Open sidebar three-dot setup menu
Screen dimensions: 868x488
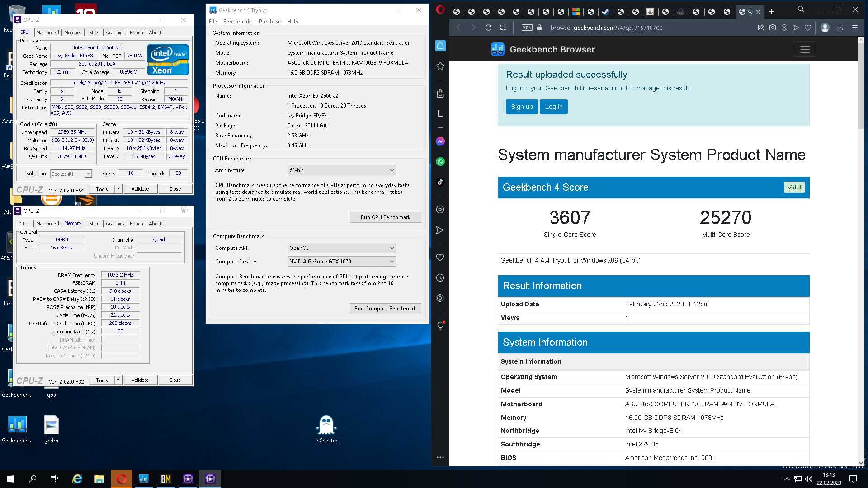(440, 457)
